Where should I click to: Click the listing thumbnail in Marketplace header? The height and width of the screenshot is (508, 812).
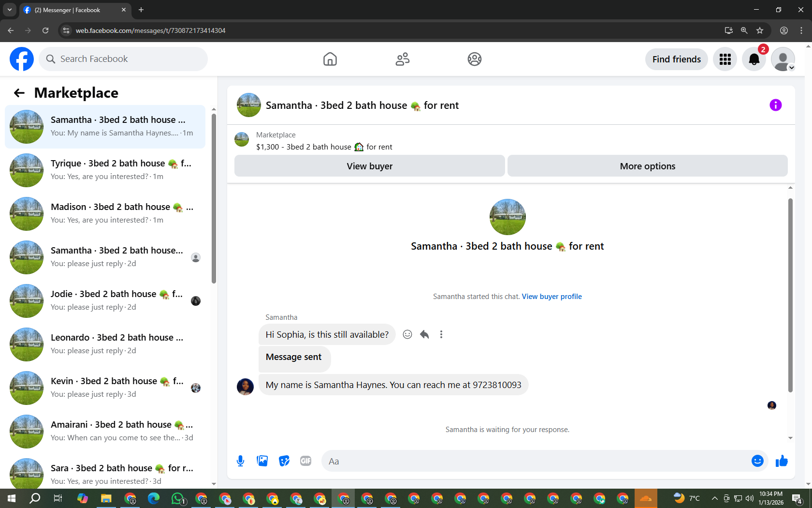(242, 140)
